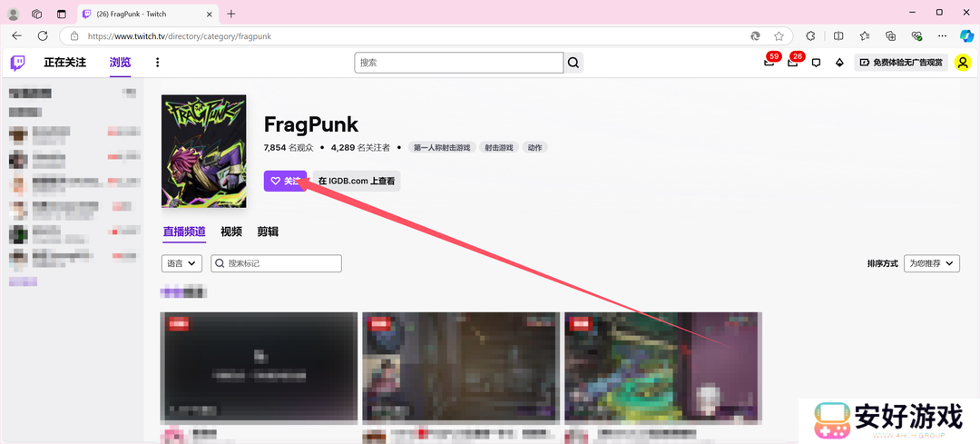980x444 pixels.
Task: Click the Twitch logo home icon
Action: 18,63
